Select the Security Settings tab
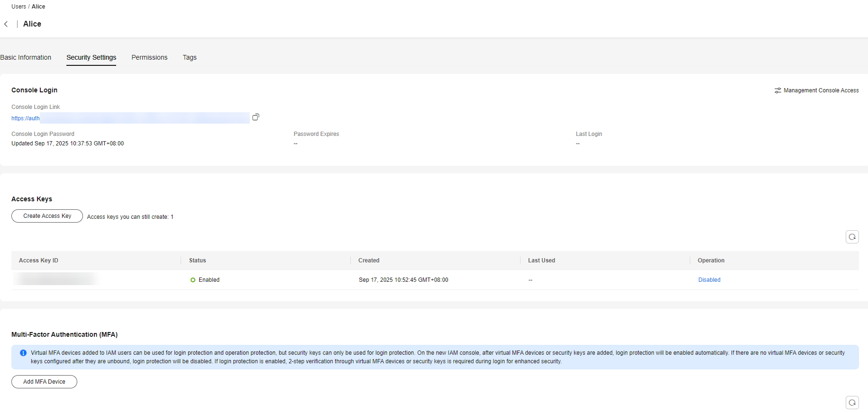868x413 pixels. [x=91, y=57]
